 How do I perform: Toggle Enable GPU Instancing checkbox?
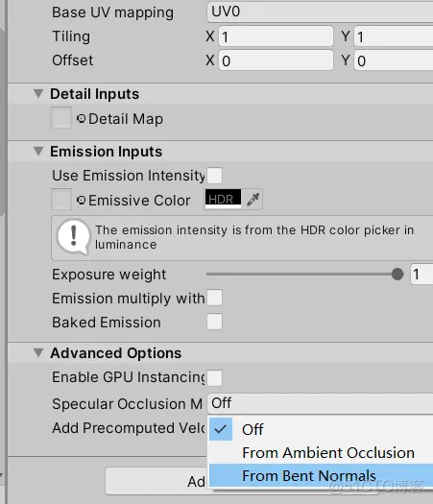point(214,377)
